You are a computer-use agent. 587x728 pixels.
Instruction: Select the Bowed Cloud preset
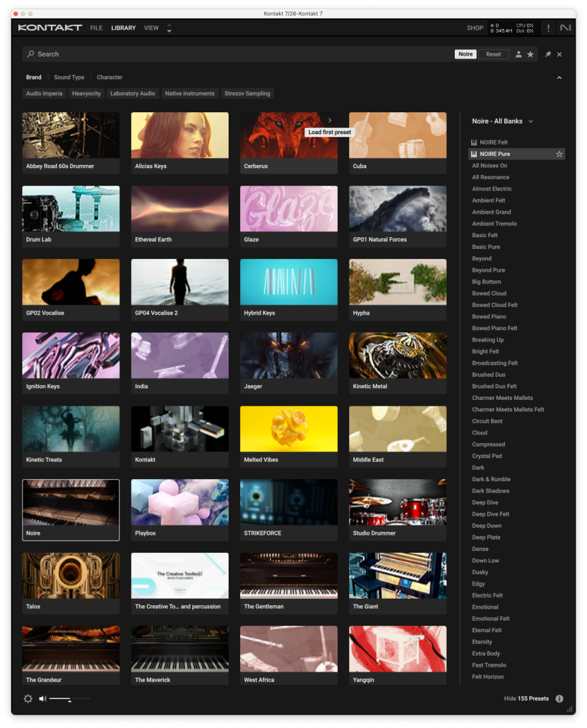(x=517, y=293)
